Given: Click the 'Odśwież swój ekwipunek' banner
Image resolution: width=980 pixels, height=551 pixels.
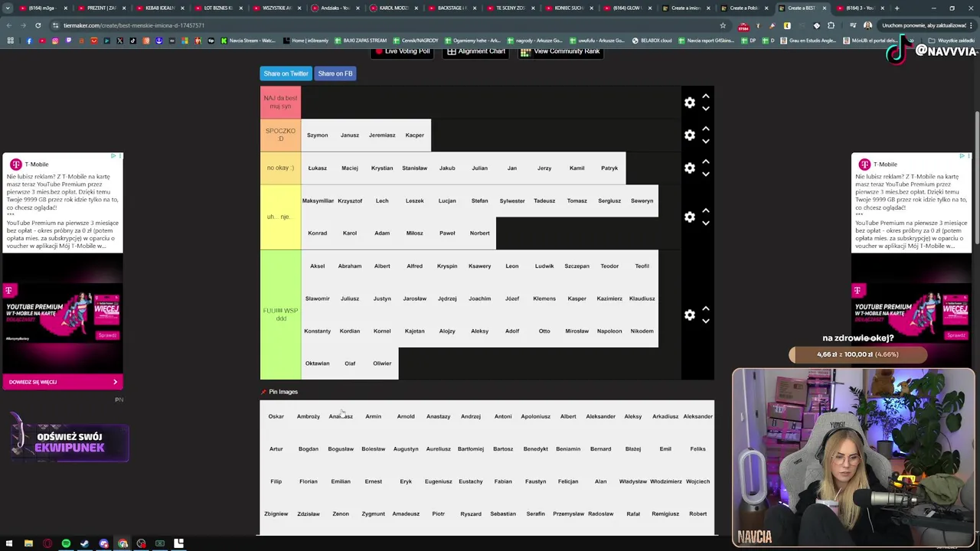Looking at the screenshot, I should coord(70,442).
